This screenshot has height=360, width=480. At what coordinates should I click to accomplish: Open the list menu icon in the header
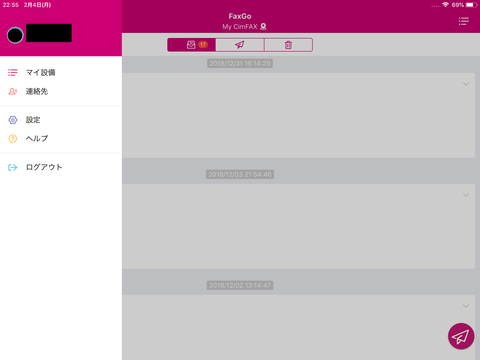click(x=463, y=21)
